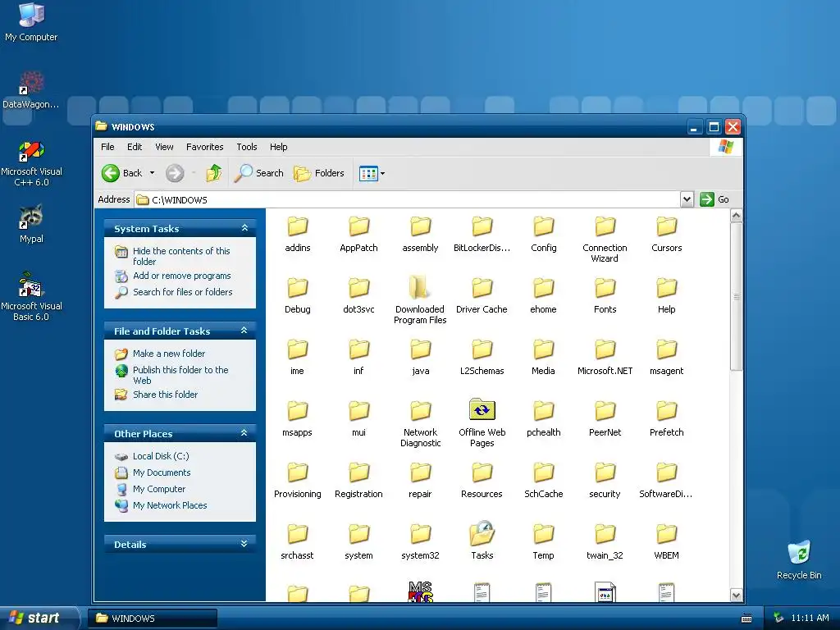Open the Edit menu
840x630 pixels.
click(135, 147)
